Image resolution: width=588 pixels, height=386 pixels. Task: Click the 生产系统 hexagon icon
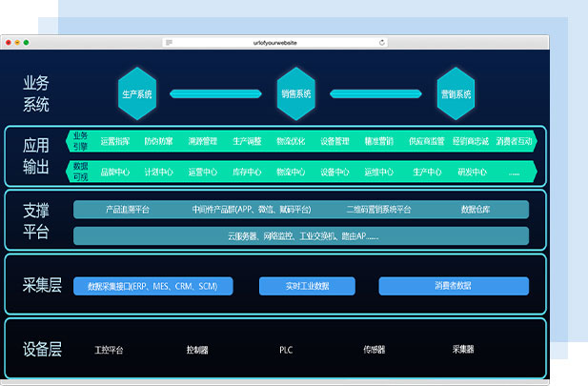tap(136, 93)
